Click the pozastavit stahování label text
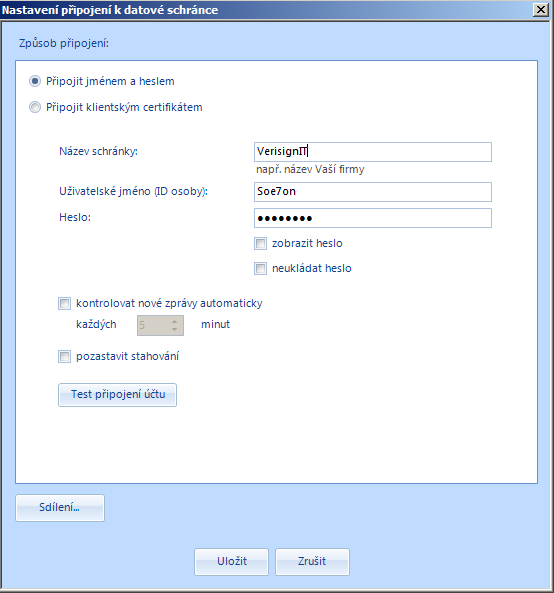Viewport: 554px width, 593px height. (x=127, y=356)
